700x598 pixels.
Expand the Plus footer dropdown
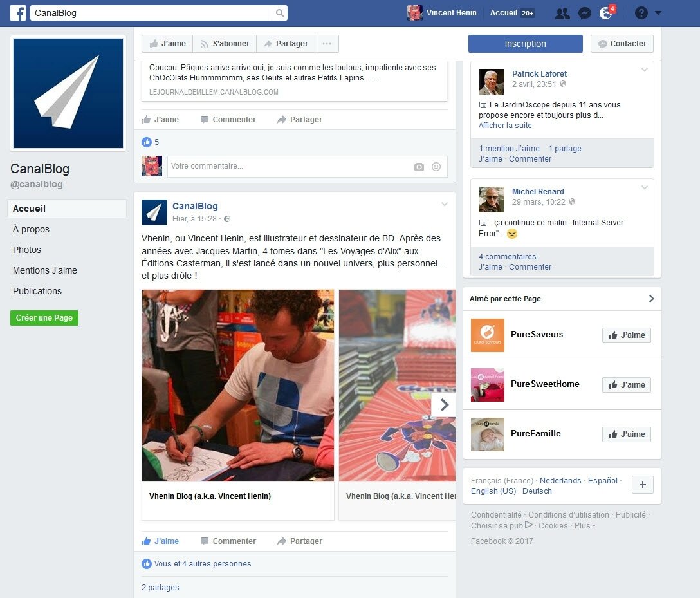point(585,526)
